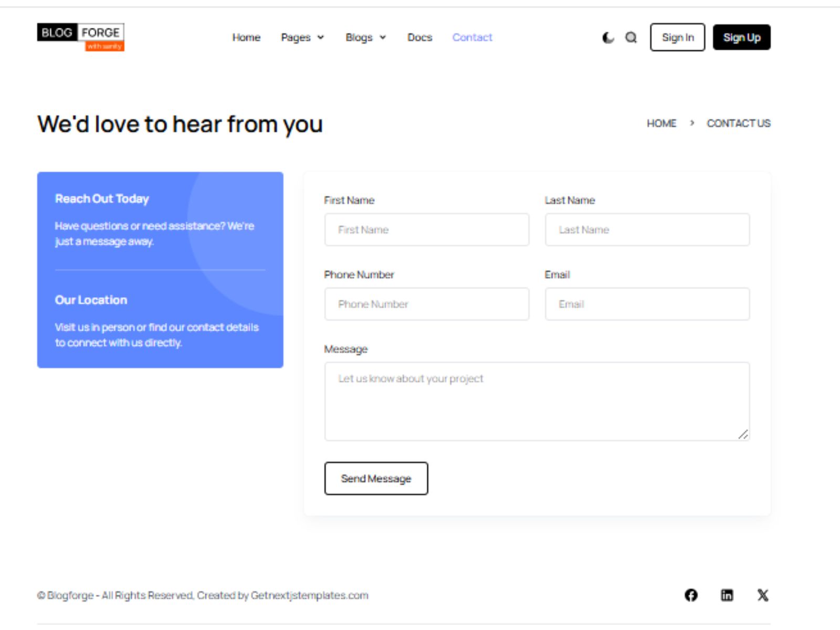
Task: Follow the HOME breadcrumb link
Action: click(661, 123)
